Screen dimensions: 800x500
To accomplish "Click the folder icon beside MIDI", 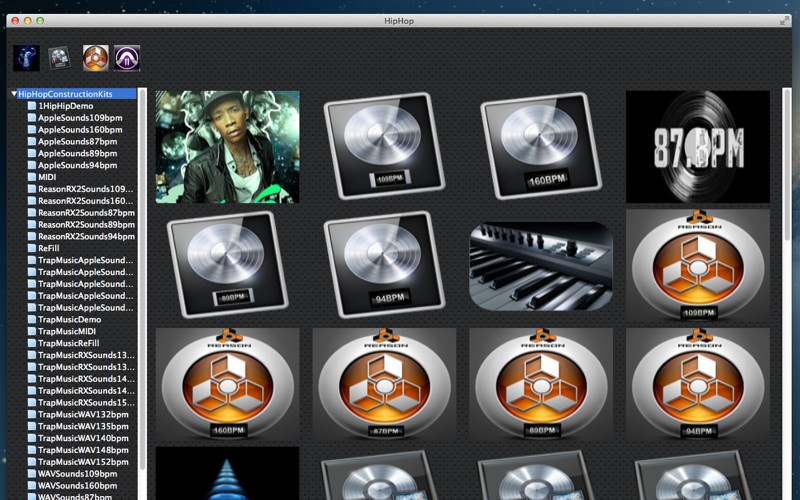I will click(x=32, y=177).
